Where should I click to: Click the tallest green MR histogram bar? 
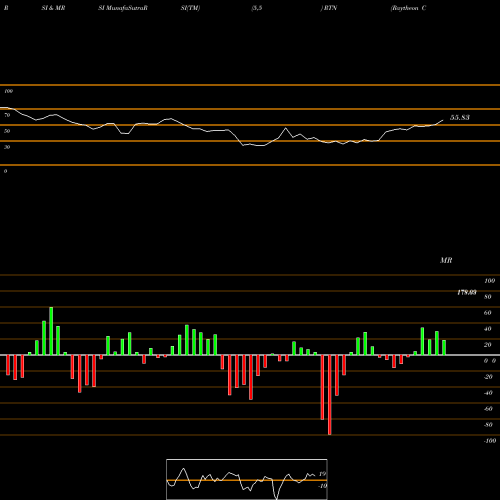[51, 331]
